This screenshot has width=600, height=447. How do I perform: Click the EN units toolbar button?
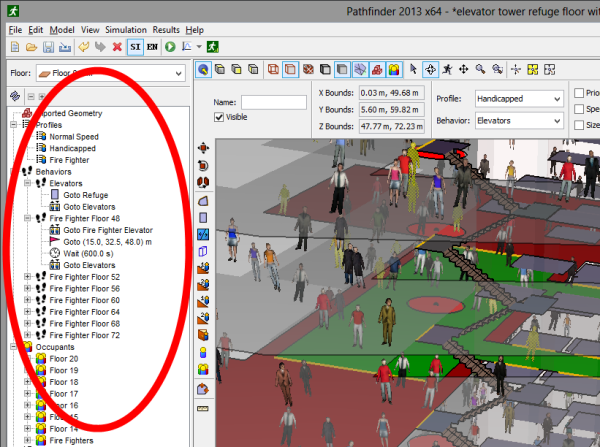pyautogui.click(x=153, y=47)
